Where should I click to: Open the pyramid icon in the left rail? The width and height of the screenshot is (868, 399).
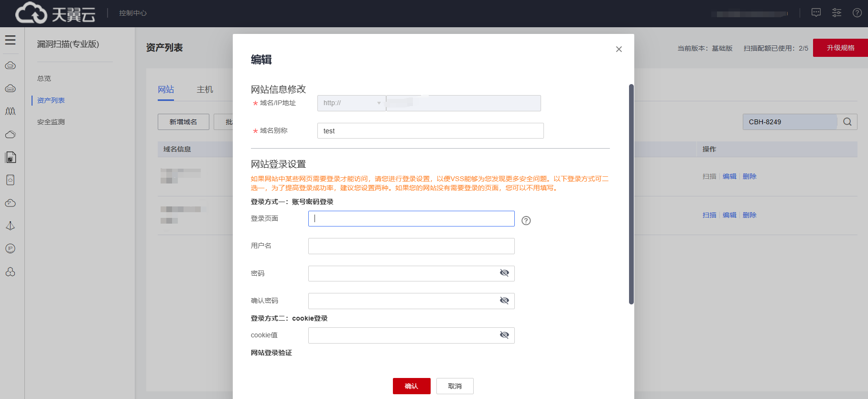(x=11, y=226)
